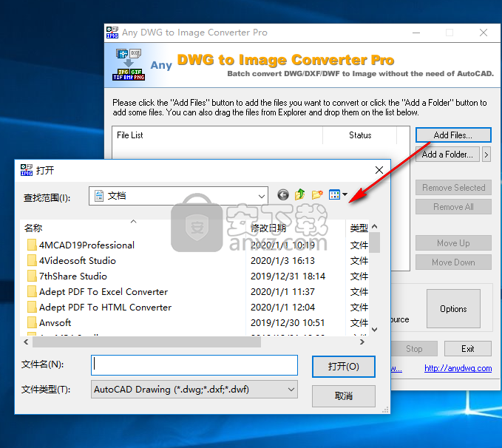Click the Back arrow icon in Open dialog
This screenshot has height=448, width=502.
point(283,194)
